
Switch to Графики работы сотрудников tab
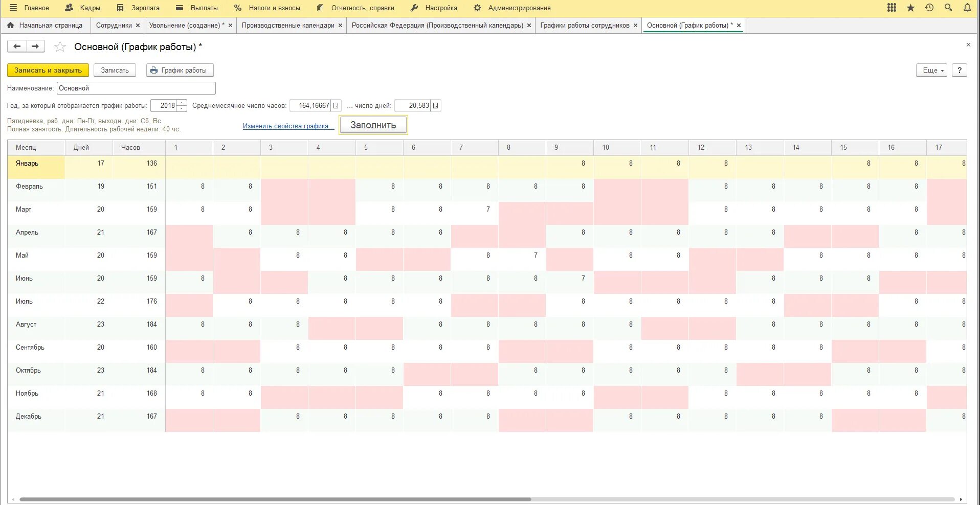point(585,26)
